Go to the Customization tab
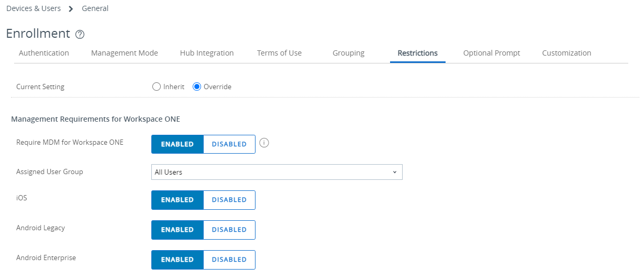This screenshot has height=279, width=644. pos(567,53)
